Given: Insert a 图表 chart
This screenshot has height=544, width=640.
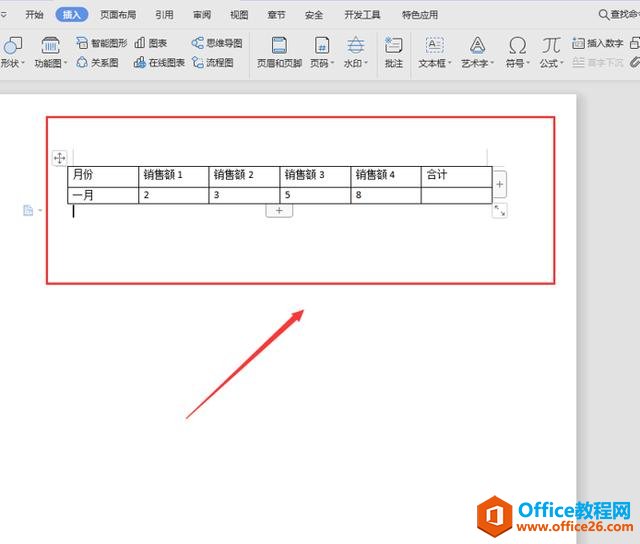Looking at the screenshot, I should click(x=151, y=43).
